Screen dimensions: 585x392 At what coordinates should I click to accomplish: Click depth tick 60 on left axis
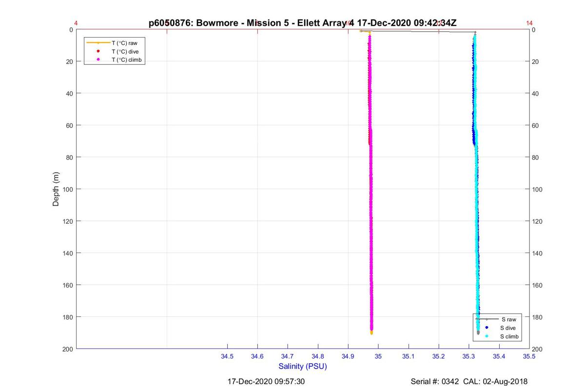tap(69, 125)
